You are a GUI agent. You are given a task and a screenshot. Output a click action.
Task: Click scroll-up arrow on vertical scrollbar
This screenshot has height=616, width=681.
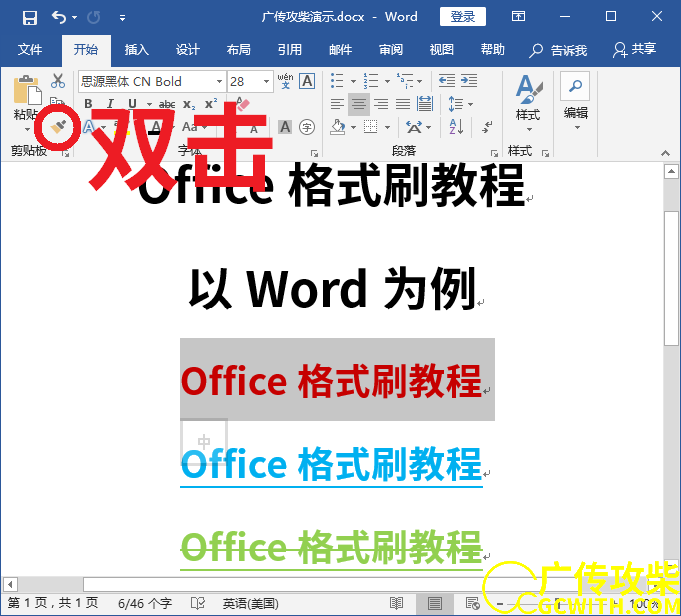click(671, 171)
